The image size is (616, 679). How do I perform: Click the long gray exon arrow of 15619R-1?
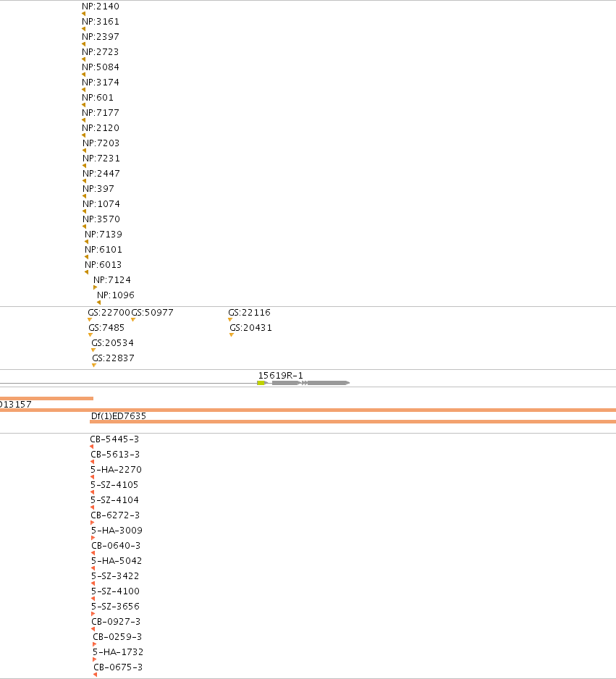click(329, 383)
